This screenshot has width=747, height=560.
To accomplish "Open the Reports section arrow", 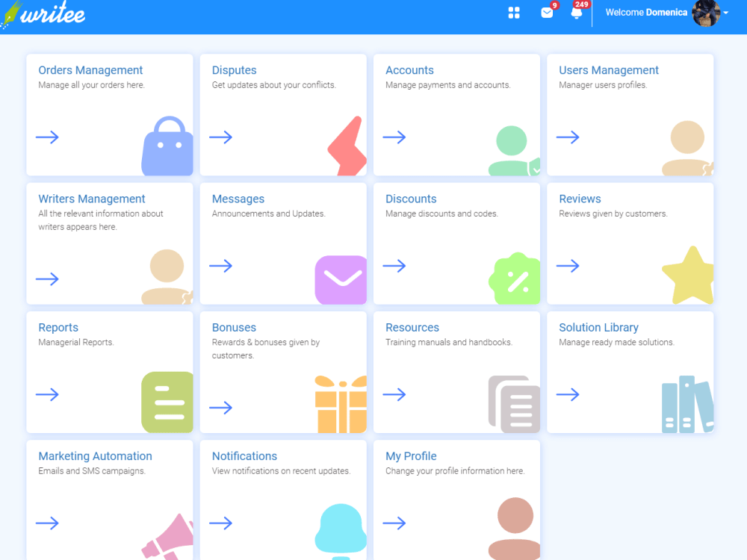I will click(48, 394).
